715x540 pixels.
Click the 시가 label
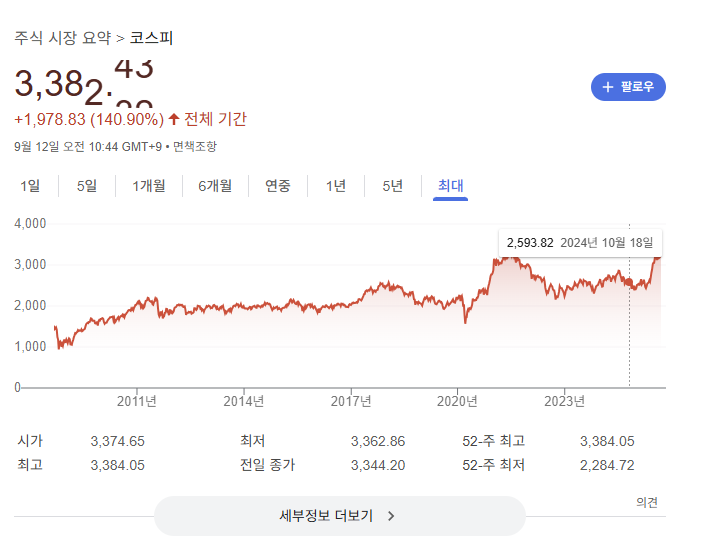coord(30,441)
